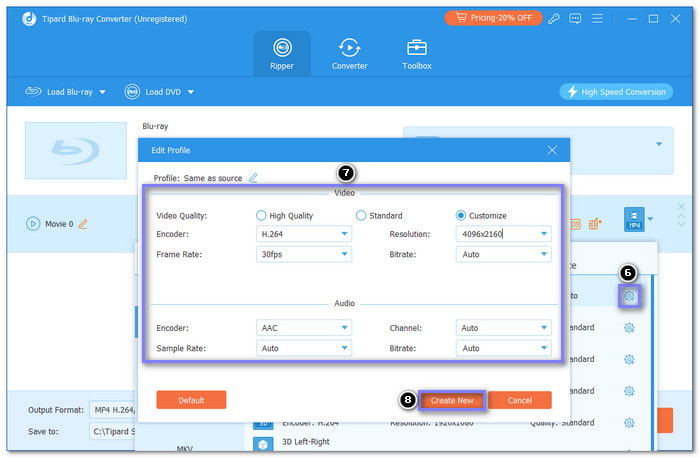
Task: Open the Sample Rate Auto dropdown
Action: pos(304,348)
